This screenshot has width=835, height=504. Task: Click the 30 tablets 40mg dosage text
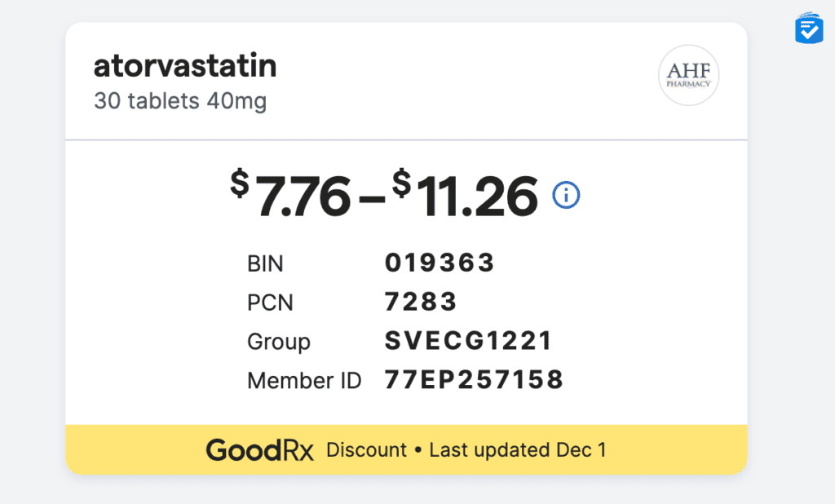(x=180, y=100)
